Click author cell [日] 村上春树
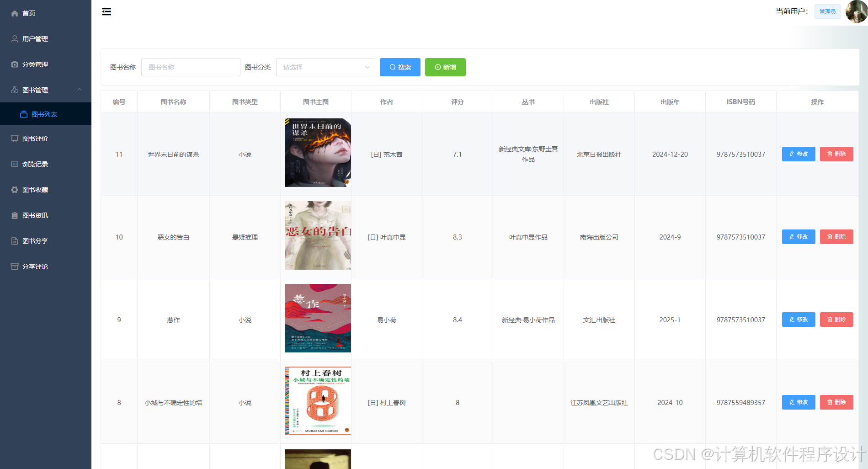The width and height of the screenshot is (868, 469). [387, 403]
